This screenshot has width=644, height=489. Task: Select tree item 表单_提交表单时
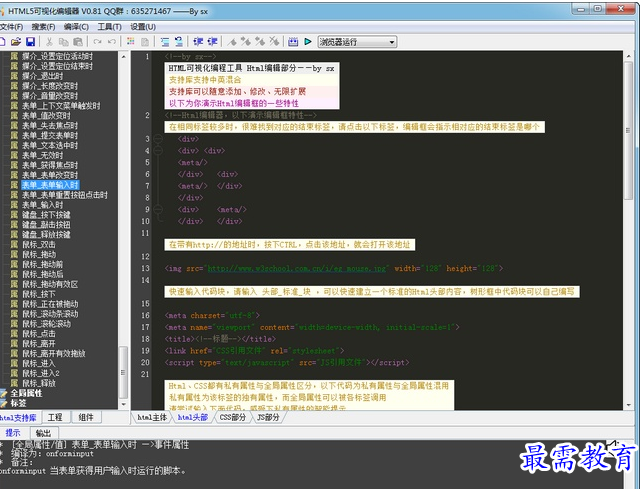tap(50, 135)
